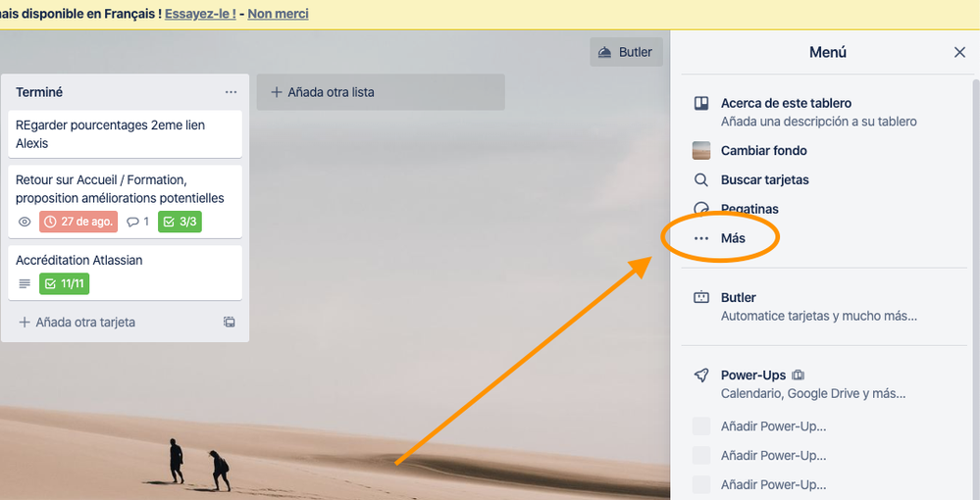Click 'Calendario, Google Drive y más...' text
The width and height of the screenshot is (980, 500).
coord(813,394)
